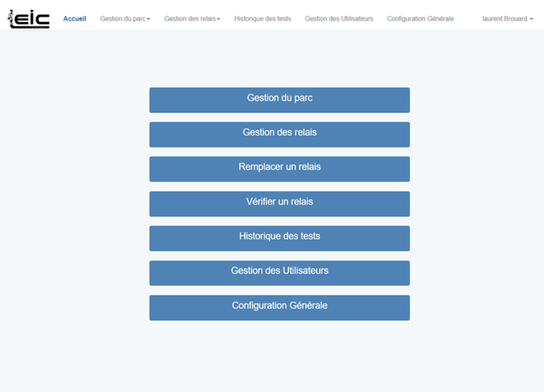Click the Vérifier un relais button
Screen dimensions: 544x392
pyautogui.click(x=279, y=204)
